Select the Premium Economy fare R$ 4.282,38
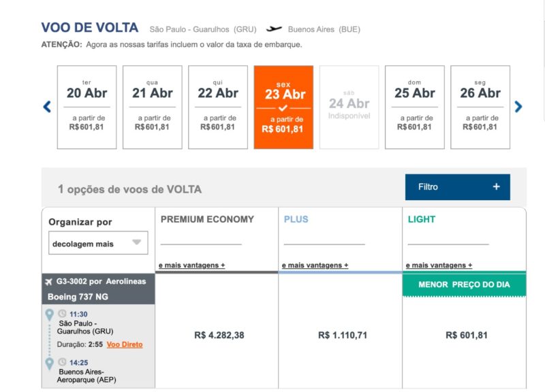Screen dimensions: 545x392 (x=219, y=335)
